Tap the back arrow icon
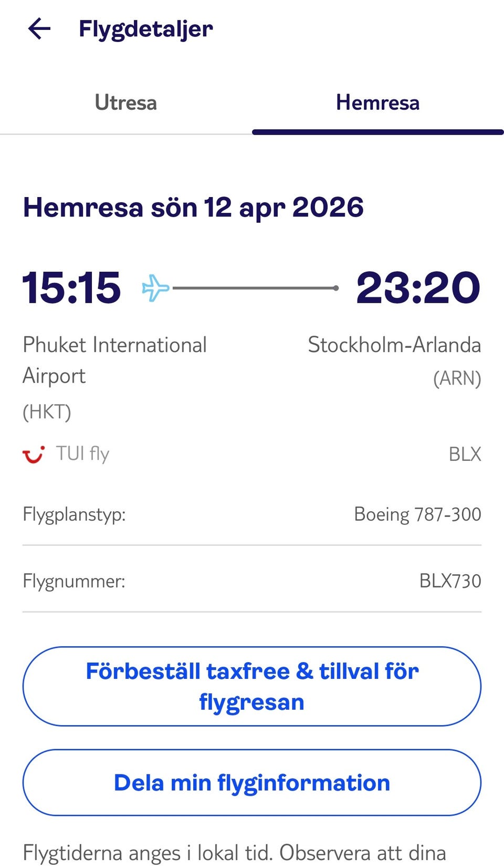 (39, 28)
